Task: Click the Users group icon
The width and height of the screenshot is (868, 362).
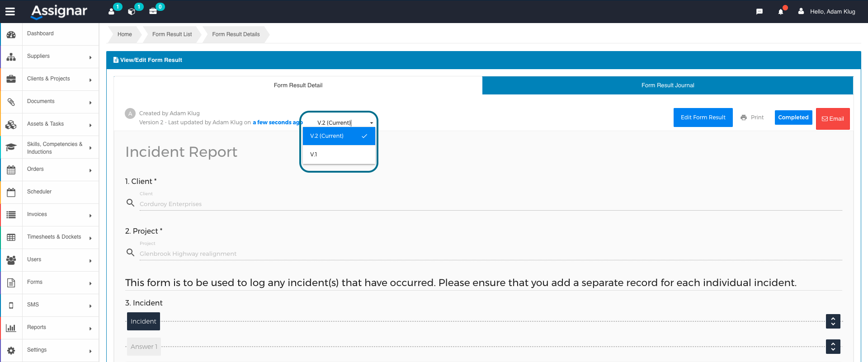Action: tap(11, 260)
